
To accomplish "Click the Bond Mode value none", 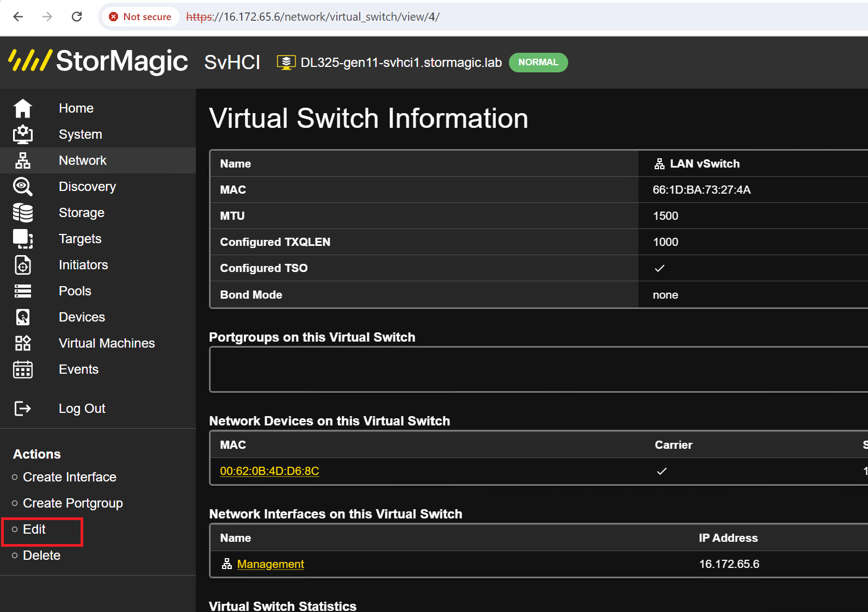I will [666, 295].
